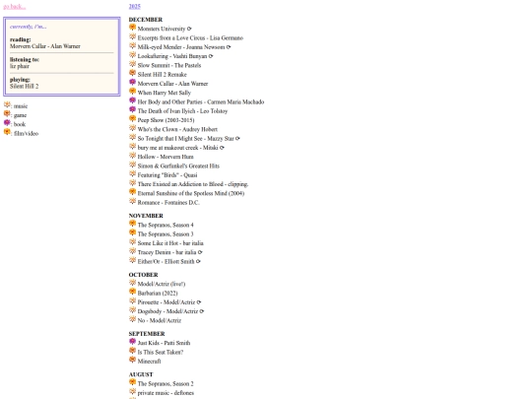
Task: Click 'liz phair' under listening to
Action: pos(20,67)
